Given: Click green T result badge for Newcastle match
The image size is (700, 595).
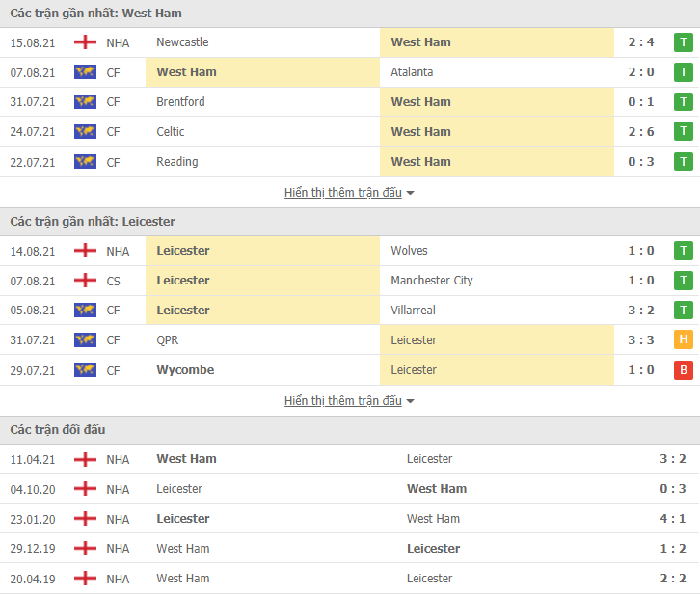Looking at the screenshot, I should click(x=683, y=42).
